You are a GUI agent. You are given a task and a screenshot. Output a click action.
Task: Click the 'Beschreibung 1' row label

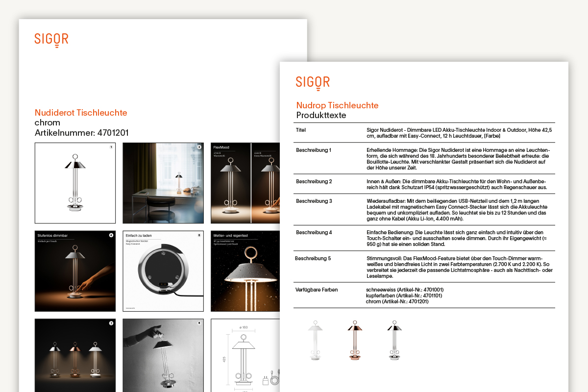[314, 150]
